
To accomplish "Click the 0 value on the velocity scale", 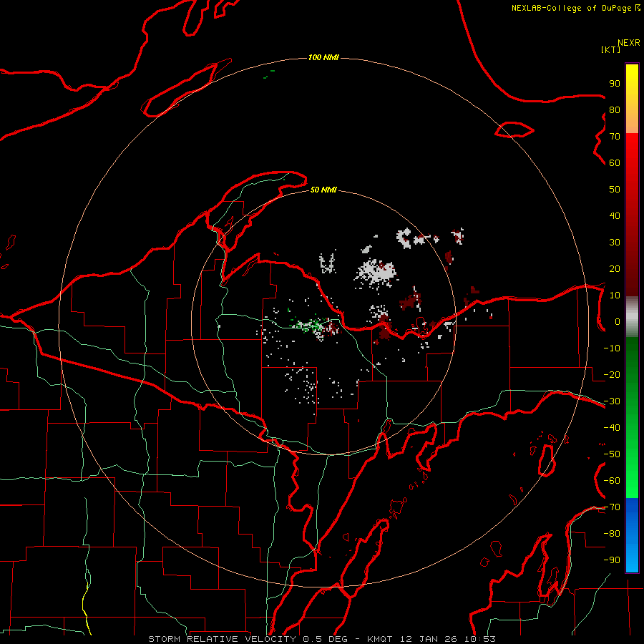I will point(618,322).
